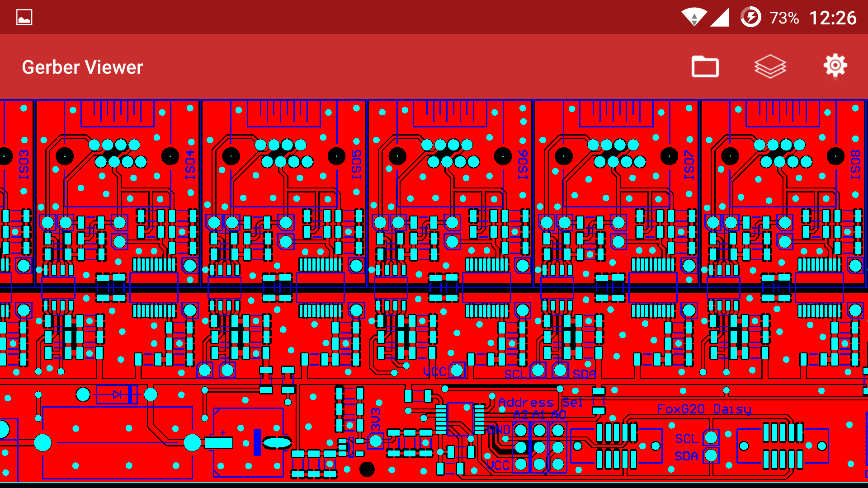
Task: Tap the Wi-Fi status icon
Action: click(693, 18)
